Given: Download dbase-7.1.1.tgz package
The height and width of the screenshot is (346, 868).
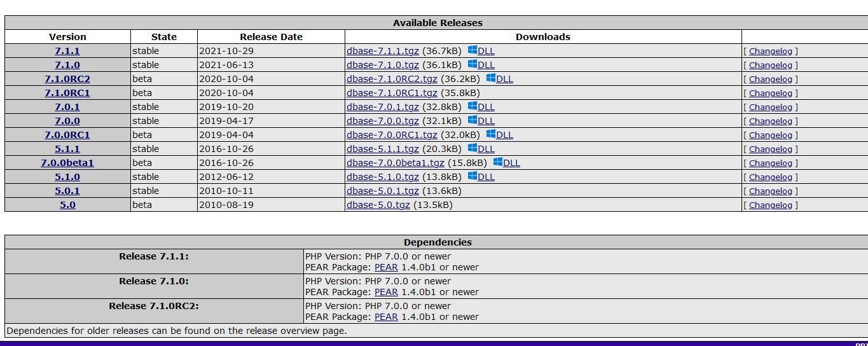Looking at the screenshot, I should [383, 51].
